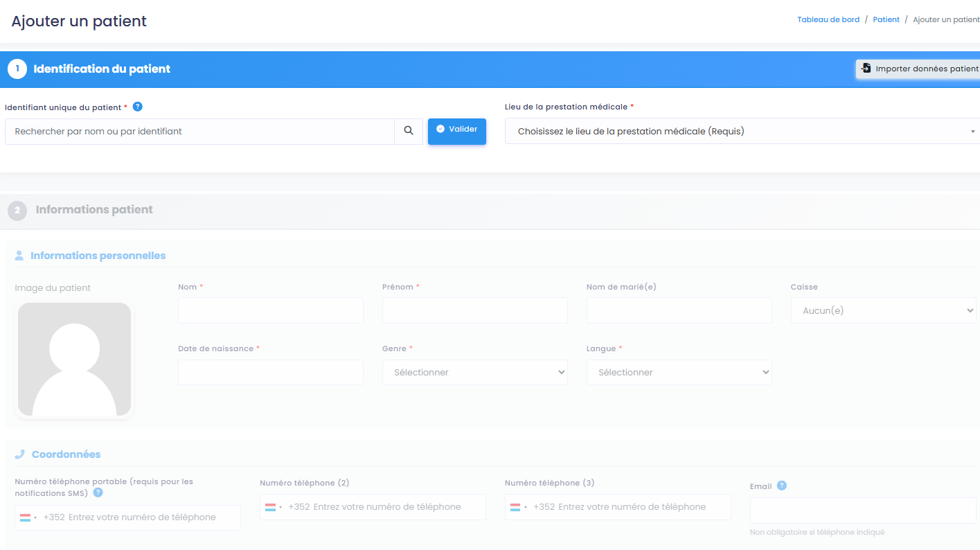
Task: Click phone icon beside Coordonnées
Action: pos(20,454)
